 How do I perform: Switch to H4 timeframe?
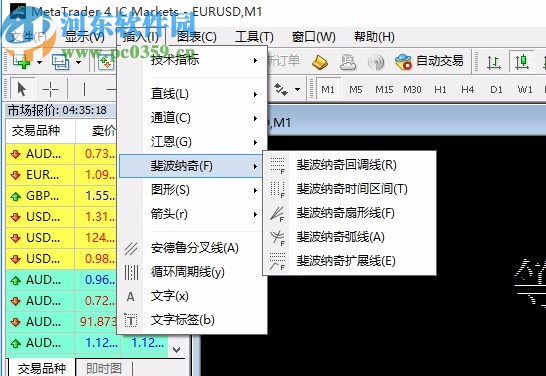(x=468, y=90)
